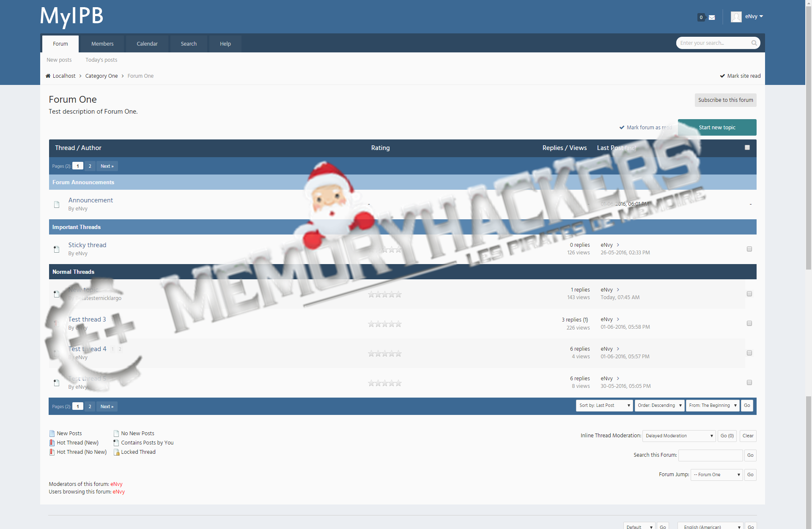Open the Help tab
Screen dimensions: 812x529
click(x=225, y=44)
